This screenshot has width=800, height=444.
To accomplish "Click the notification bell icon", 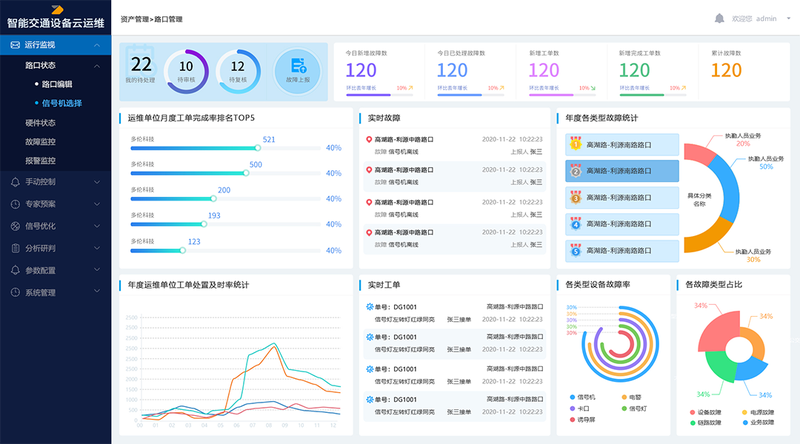I will point(719,18).
